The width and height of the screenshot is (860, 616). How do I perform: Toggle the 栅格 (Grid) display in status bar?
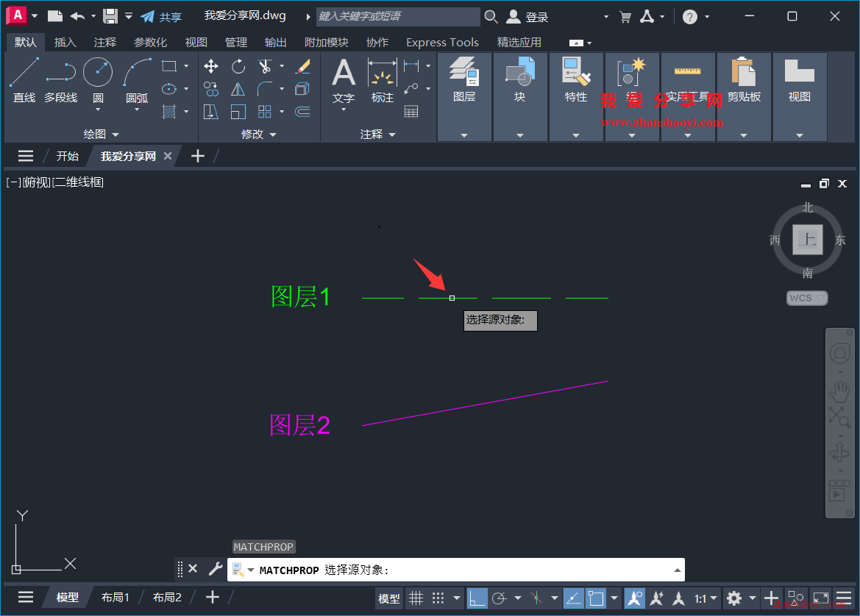click(x=416, y=598)
